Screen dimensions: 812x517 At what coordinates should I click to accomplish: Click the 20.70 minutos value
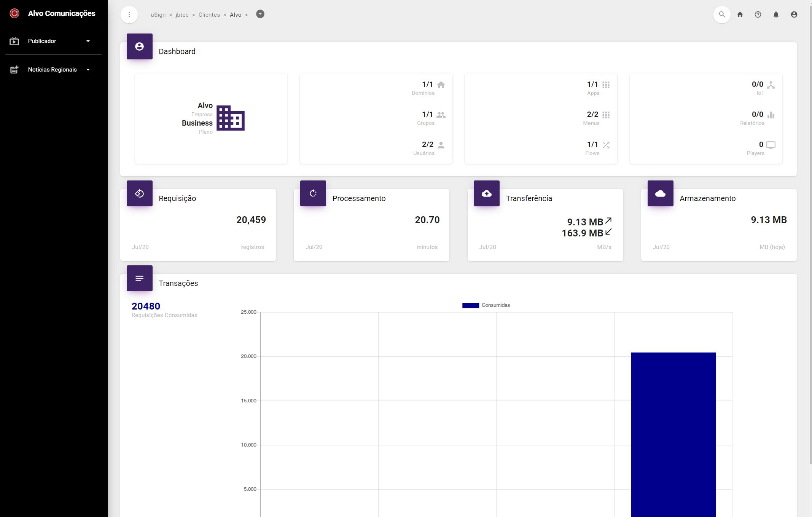pyautogui.click(x=427, y=220)
